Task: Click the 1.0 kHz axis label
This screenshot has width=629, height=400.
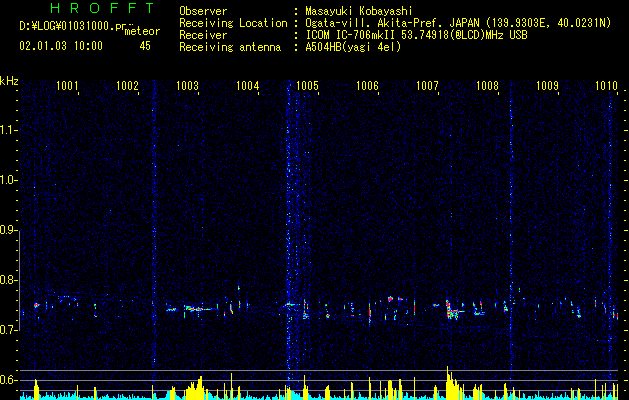Action: point(8,180)
